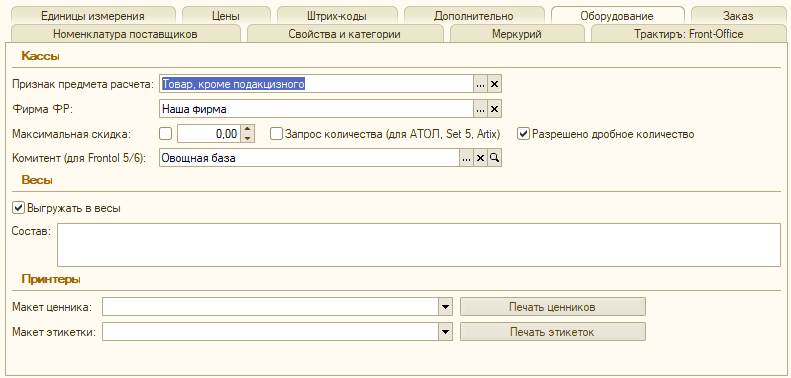
Task: Increase Максимальная скидка with up spinner arrow
Action: (247, 130)
